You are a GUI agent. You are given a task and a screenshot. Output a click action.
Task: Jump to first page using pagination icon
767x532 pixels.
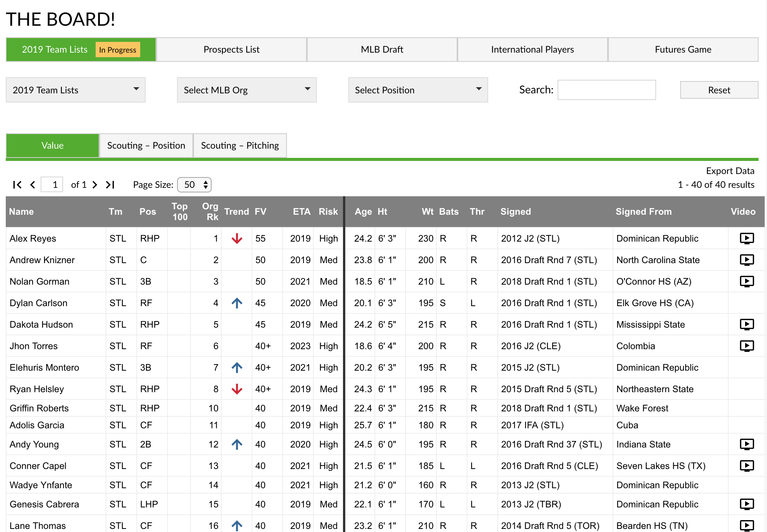(17, 184)
